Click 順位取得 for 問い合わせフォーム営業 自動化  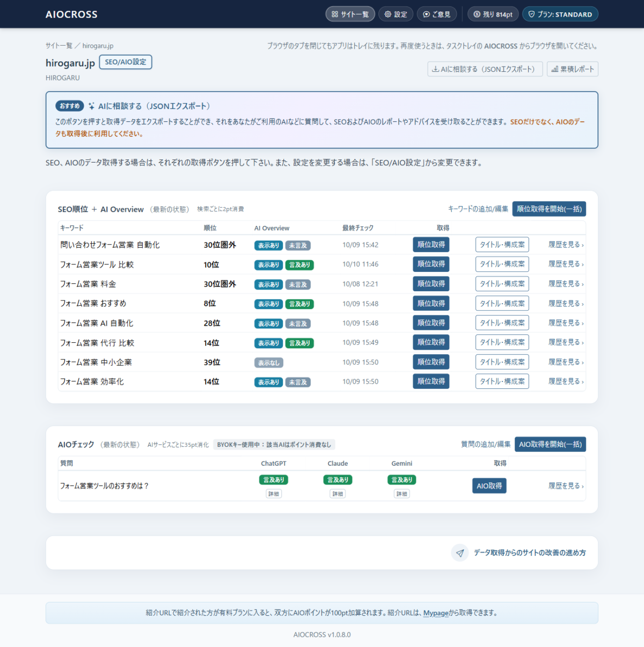[431, 245]
